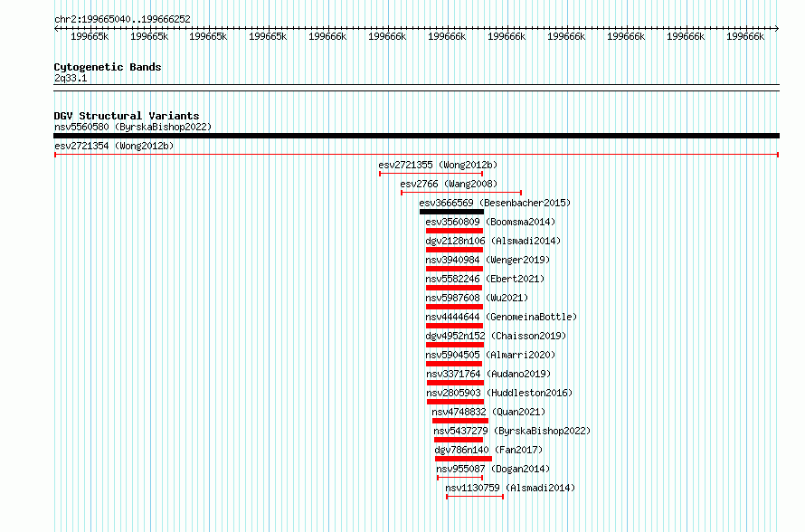Screen dimensions: 805x532
Task: Open the esv2721354 (Wong2012b) variant label
Action: [114, 146]
